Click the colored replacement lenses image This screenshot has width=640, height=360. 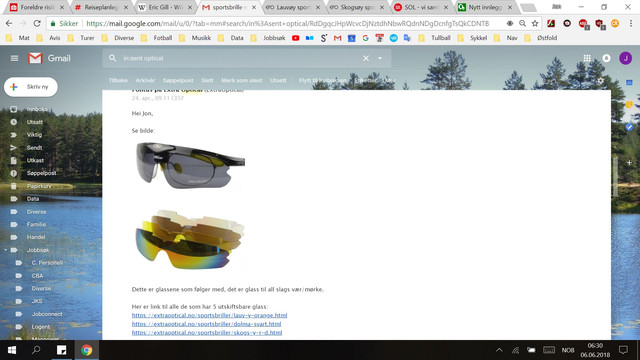[x=190, y=239]
